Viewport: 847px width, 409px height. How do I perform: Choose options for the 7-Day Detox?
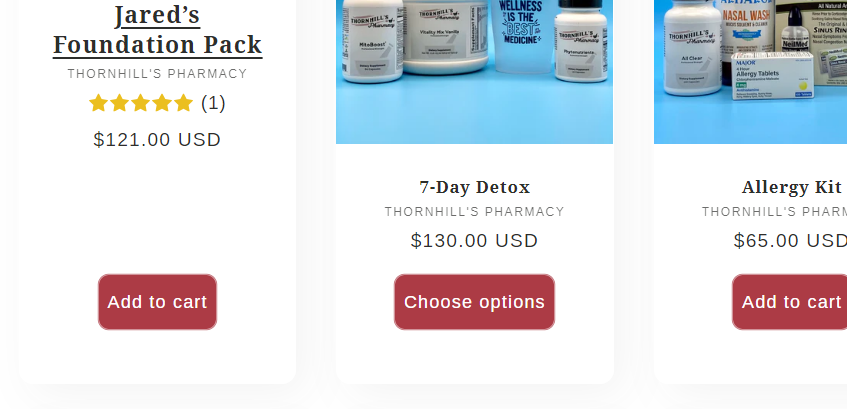pos(474,301)
